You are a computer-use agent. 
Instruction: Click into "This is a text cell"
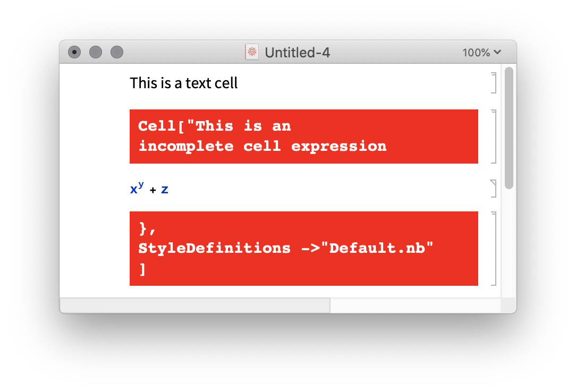[184, 83]
